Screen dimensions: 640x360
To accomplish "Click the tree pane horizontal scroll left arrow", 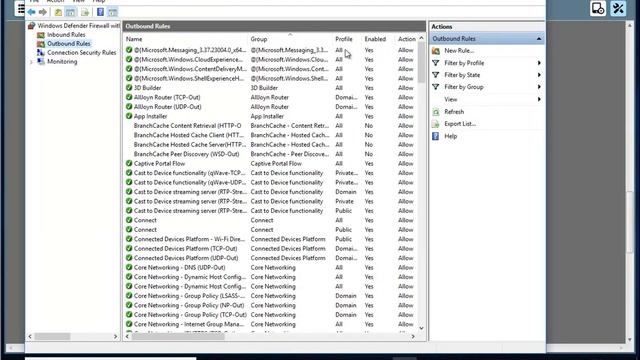I will point(30,337).
